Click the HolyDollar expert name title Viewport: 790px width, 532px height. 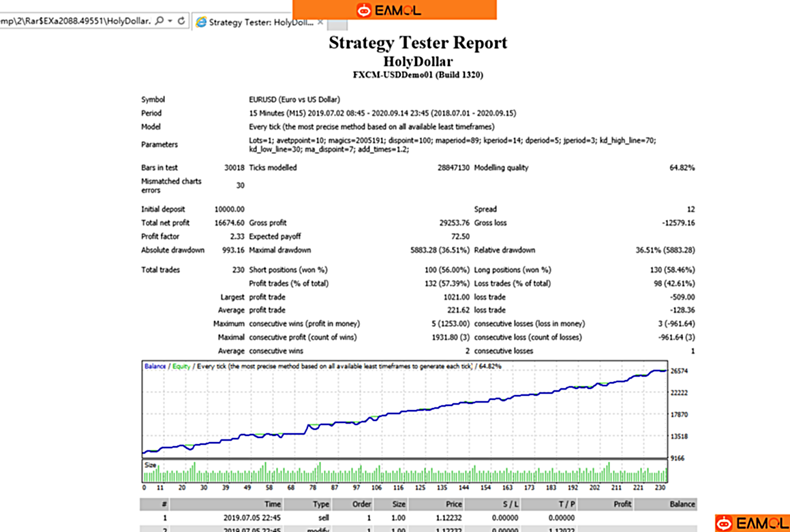click(418, 61)
